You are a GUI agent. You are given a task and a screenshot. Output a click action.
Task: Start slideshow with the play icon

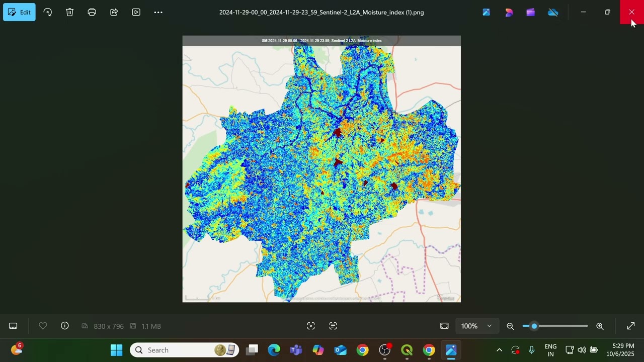136,12
